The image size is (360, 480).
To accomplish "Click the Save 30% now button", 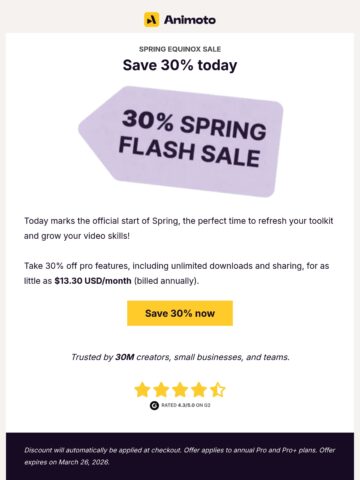I will point(180,313).
